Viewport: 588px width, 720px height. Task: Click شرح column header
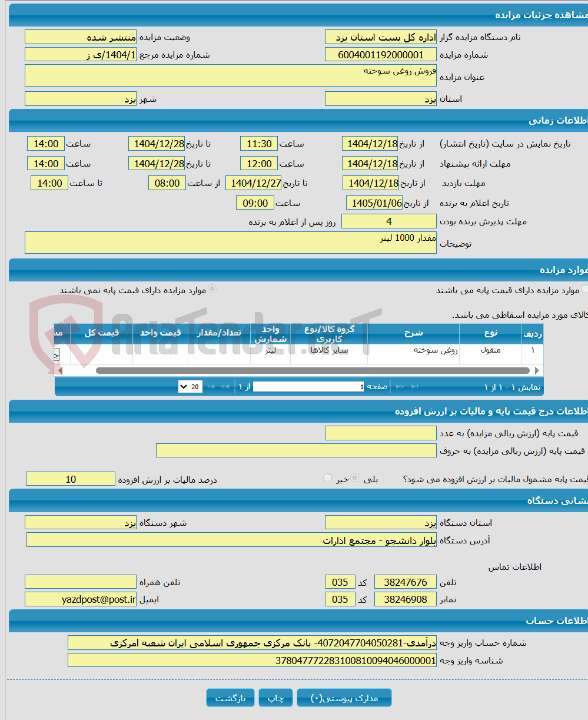click(413, 333)
